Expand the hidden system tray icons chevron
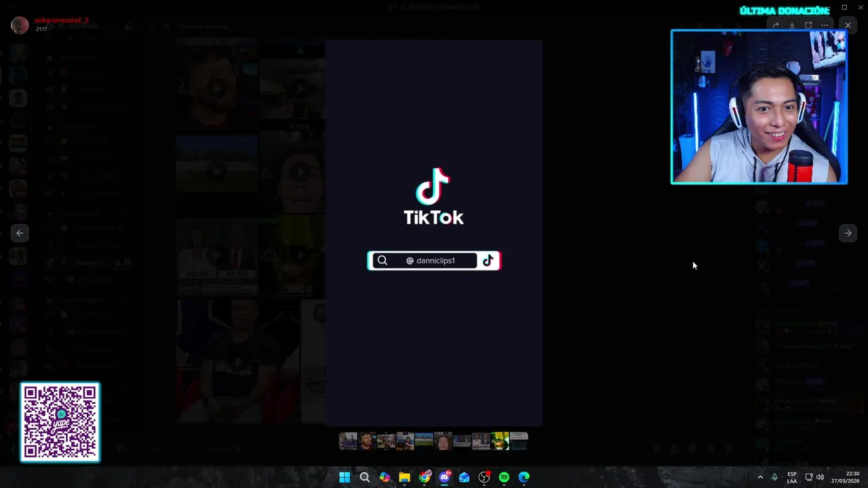This screenshot has height=488, width=868. (760, 477)
